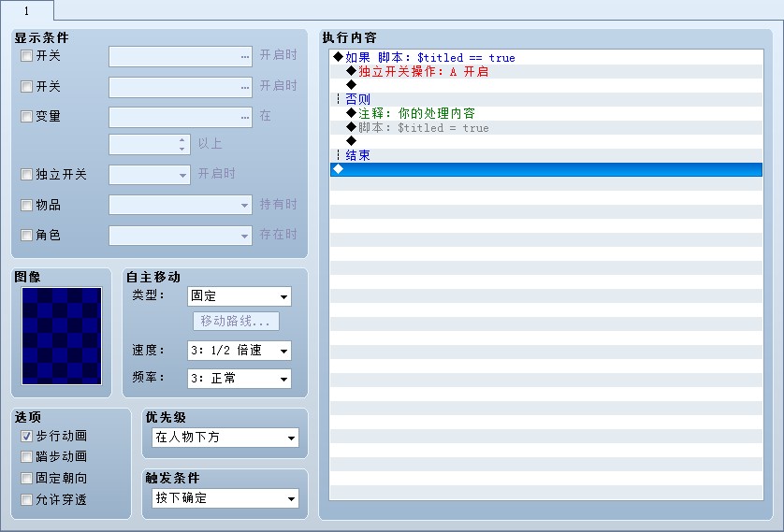The height and width of the screenshot is (532, 784).
Task: Enable the 角色 condition checkbox
Action: click(x=26, y=235)
